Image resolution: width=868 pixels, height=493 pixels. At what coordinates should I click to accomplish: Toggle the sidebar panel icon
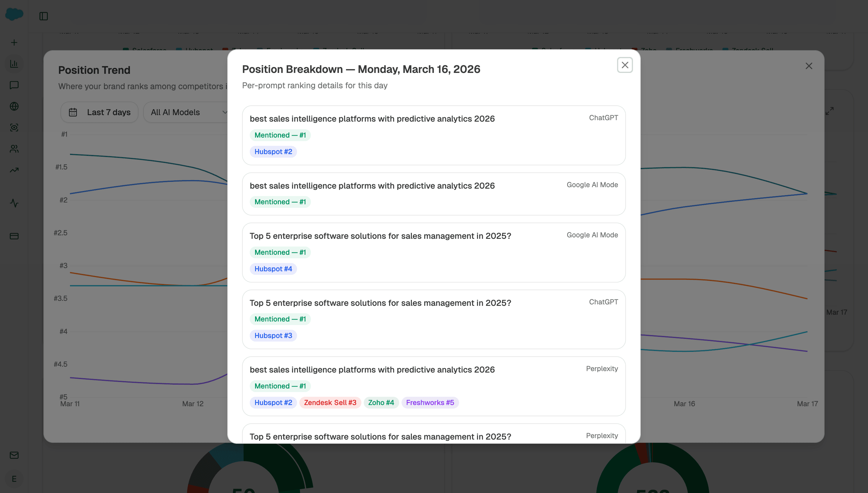coord(44,16)
